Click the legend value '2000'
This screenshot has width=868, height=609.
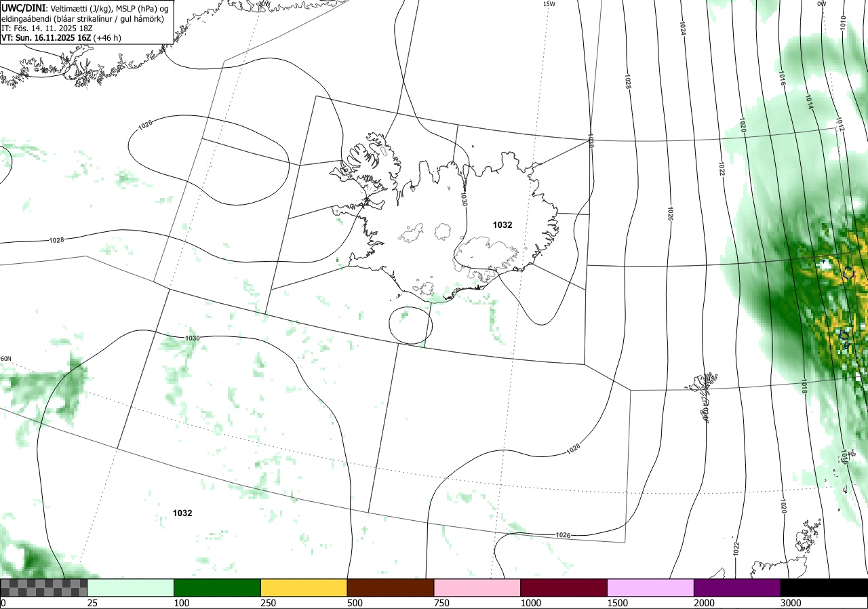coord(705,603)
